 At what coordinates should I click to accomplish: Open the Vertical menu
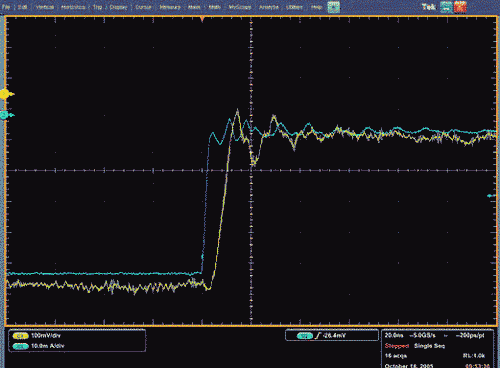(x=44, y=7)
